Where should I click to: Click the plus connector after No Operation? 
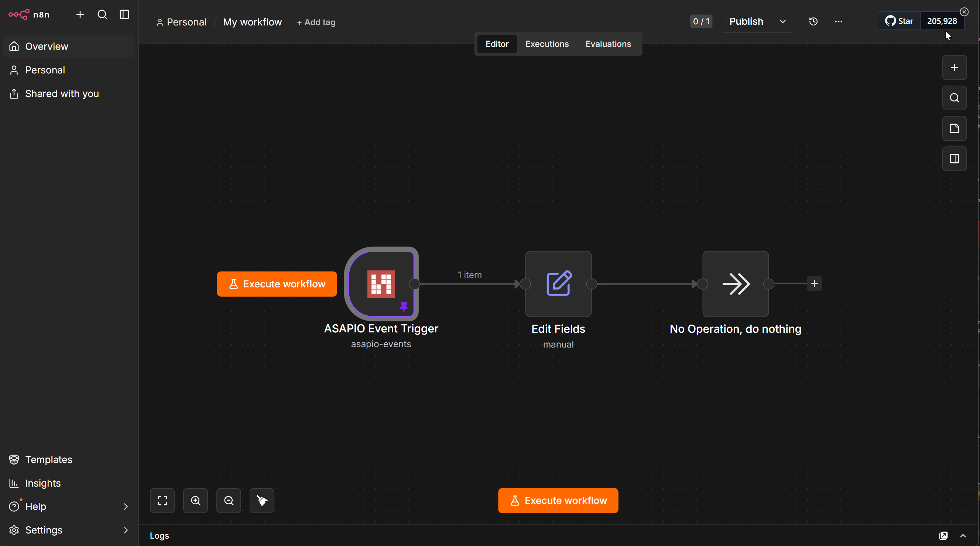814,283
